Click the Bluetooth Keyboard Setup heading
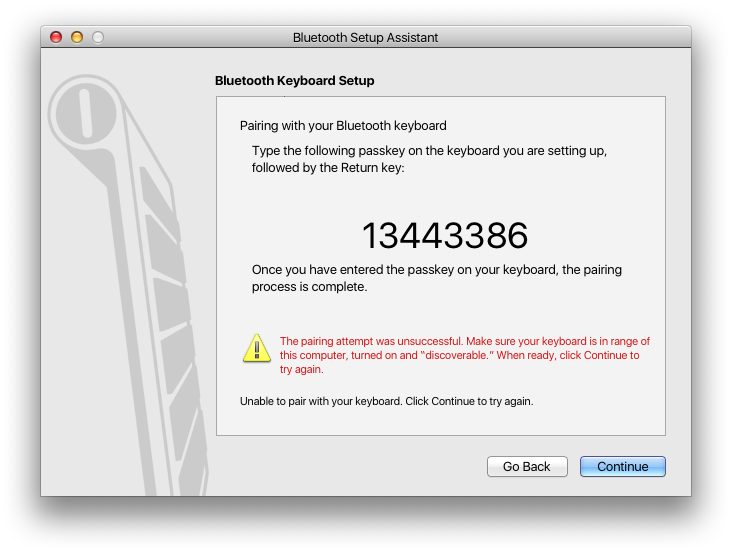The image size is (732, 552). [x=294, y=81]
